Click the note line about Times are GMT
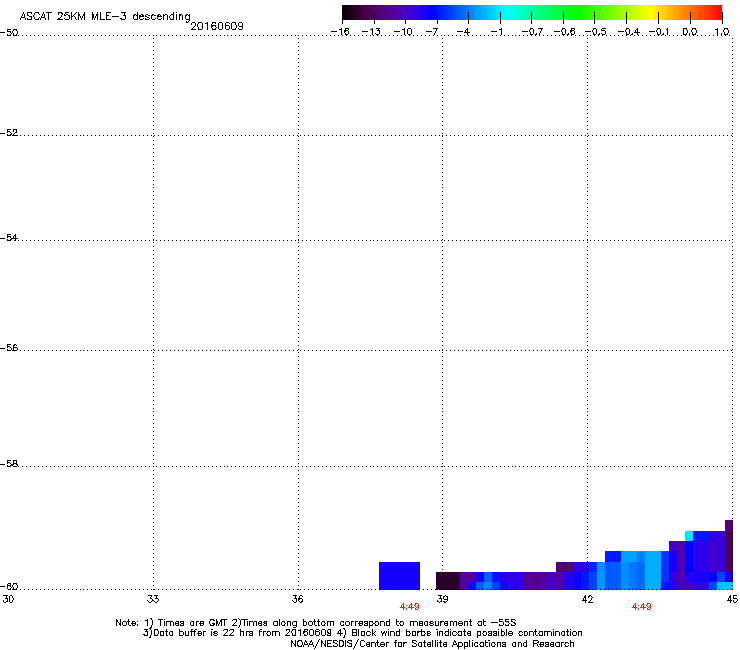Viewport: 740px width, 650px height. pyautogui.click(x=316, y=623)
